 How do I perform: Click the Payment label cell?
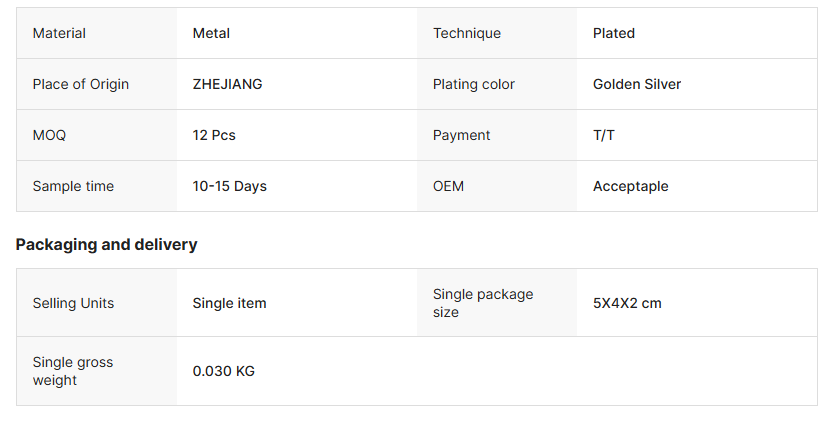click(x=462, y=135)
